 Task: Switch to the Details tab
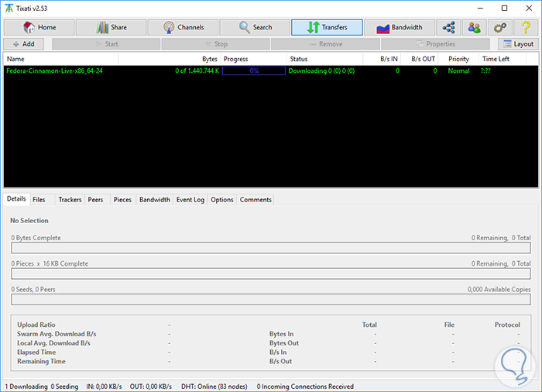16,199
